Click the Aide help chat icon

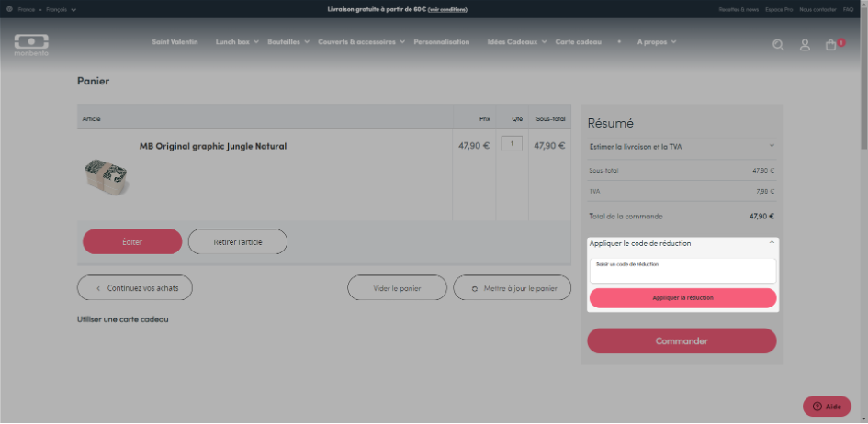pyautogui.click(x=817, y=407)
